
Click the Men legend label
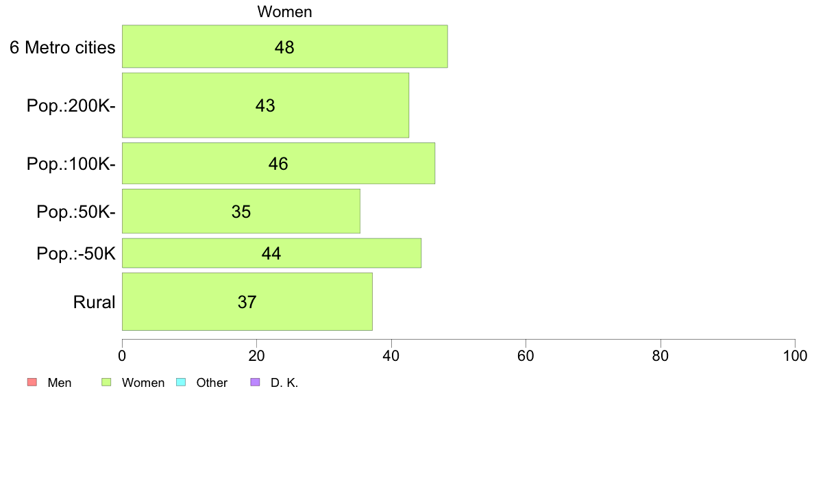coord(59,383)
